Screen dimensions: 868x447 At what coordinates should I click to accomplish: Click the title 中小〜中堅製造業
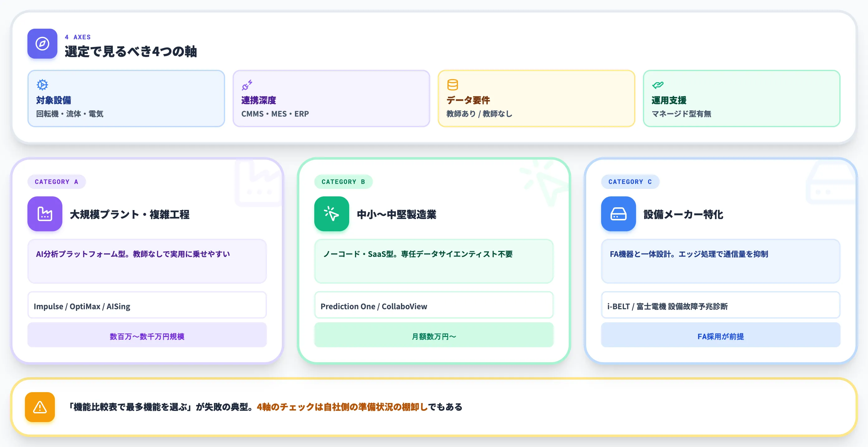point(397,214)
